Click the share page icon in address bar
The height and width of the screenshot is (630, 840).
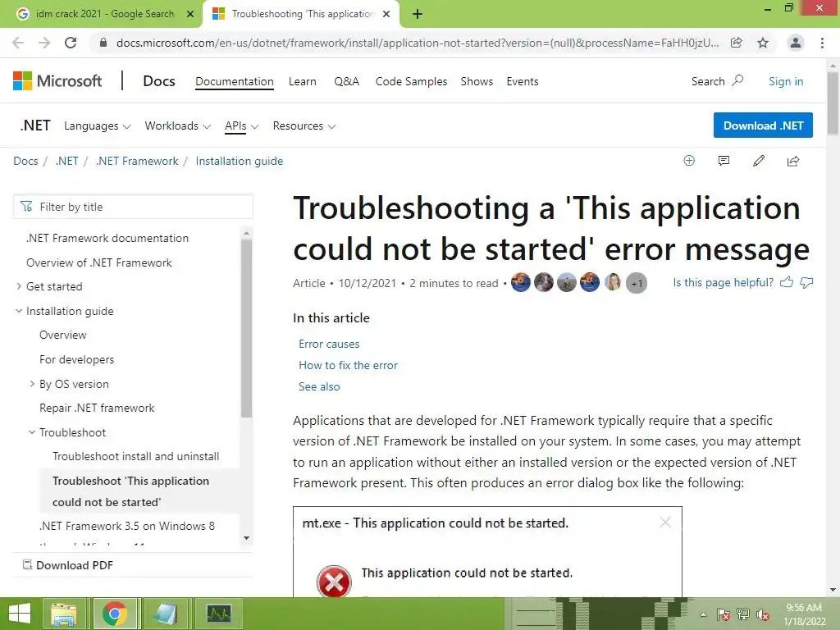click(737, 43)
